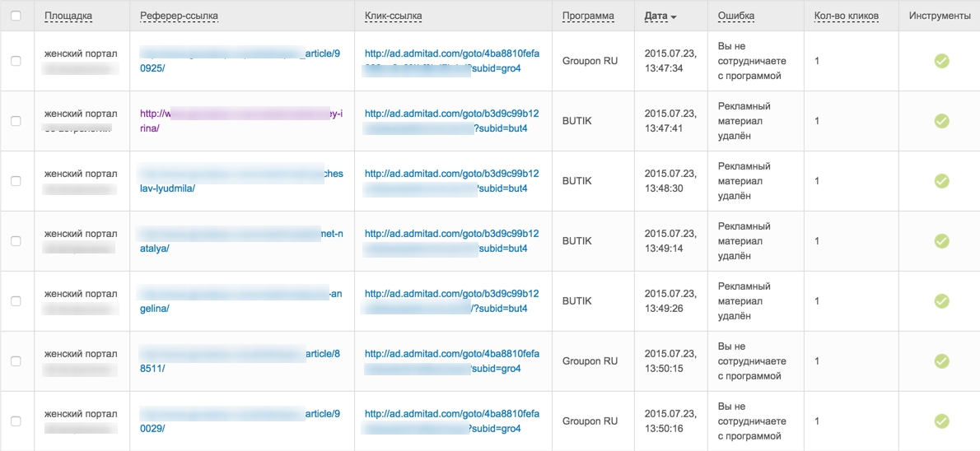Click green check icon in 13:49:14 row
980x451 pixels.
point(941,240)
